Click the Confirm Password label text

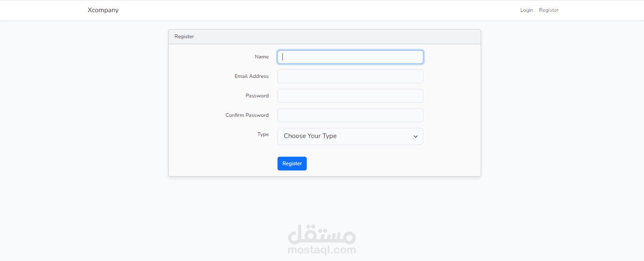click(247, 115)
